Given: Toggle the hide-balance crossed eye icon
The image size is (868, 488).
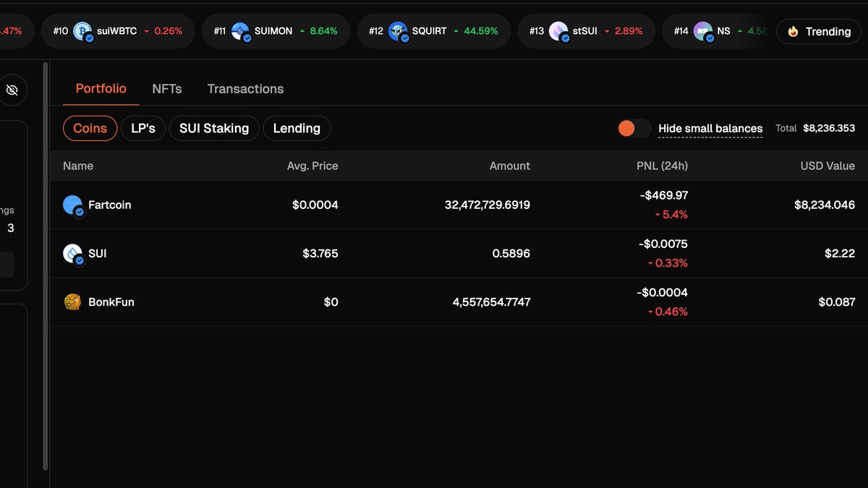Looking at the screenshot, I should tap(12, 90).
